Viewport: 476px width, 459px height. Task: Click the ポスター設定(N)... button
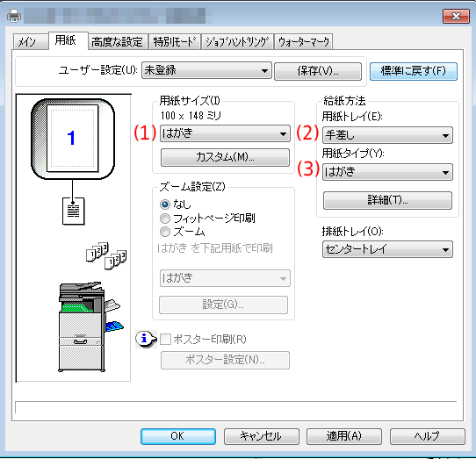pyautogui.click(x=225, y=360)
